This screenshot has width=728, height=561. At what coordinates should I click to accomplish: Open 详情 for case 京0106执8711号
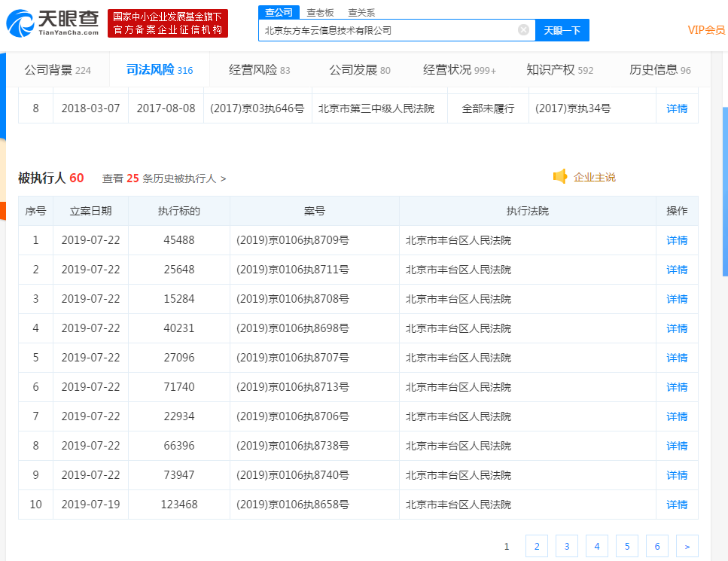coord(677,270)
